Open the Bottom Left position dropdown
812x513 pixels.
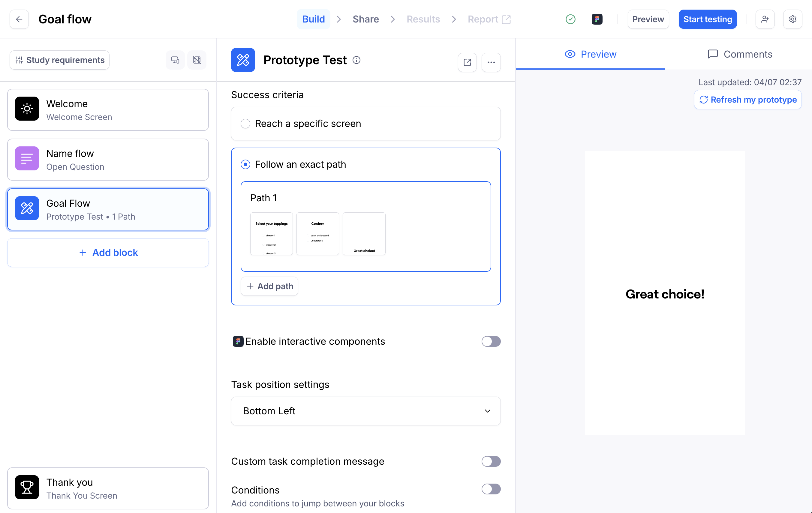365,411
